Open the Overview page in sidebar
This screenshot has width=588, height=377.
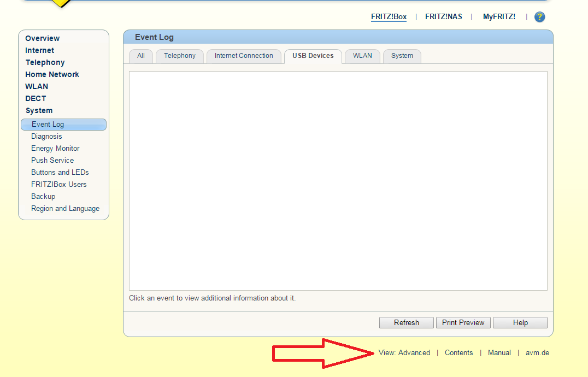point(42,38)
